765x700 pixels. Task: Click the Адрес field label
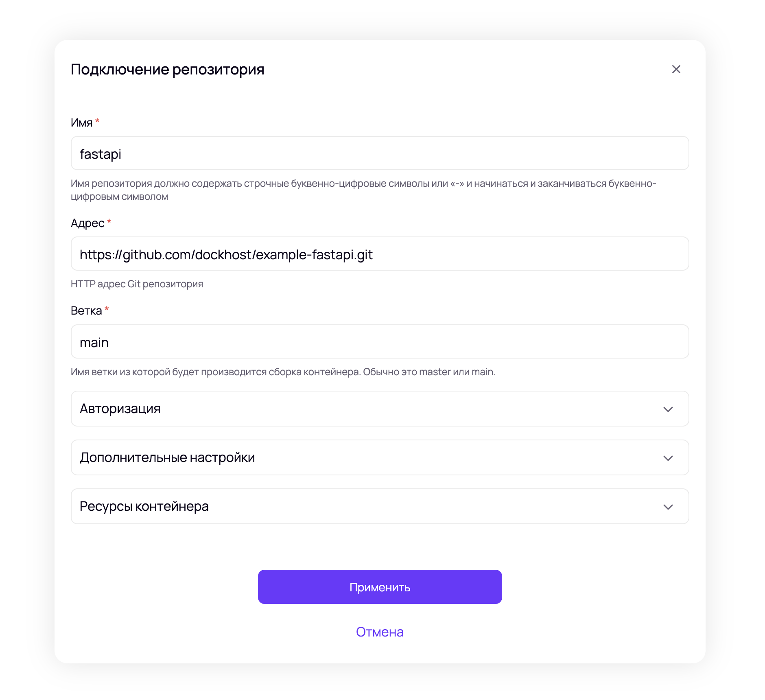pos(87,223)
